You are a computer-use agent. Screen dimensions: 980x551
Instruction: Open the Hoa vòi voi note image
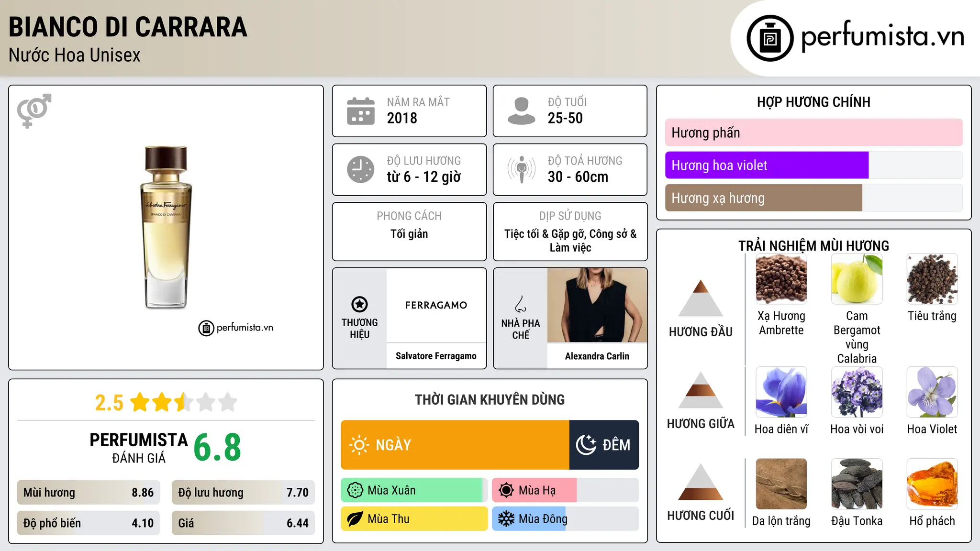click(857, 392)
